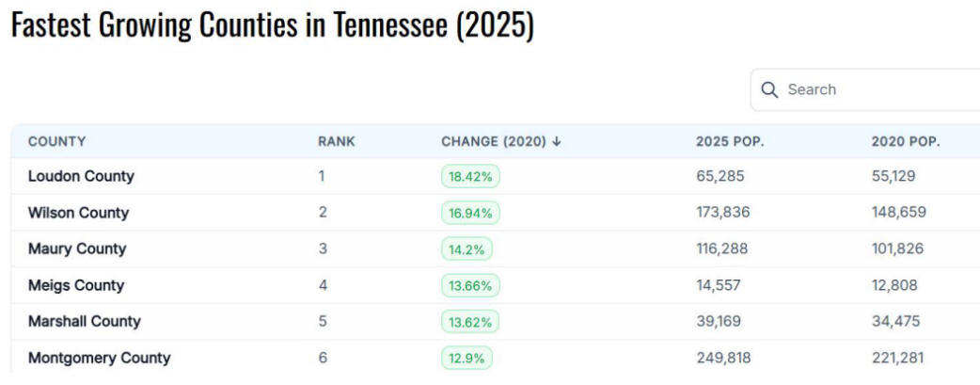Click the 13.66% badge for Meigs County
980x385 pixels.
coord(470,285)
